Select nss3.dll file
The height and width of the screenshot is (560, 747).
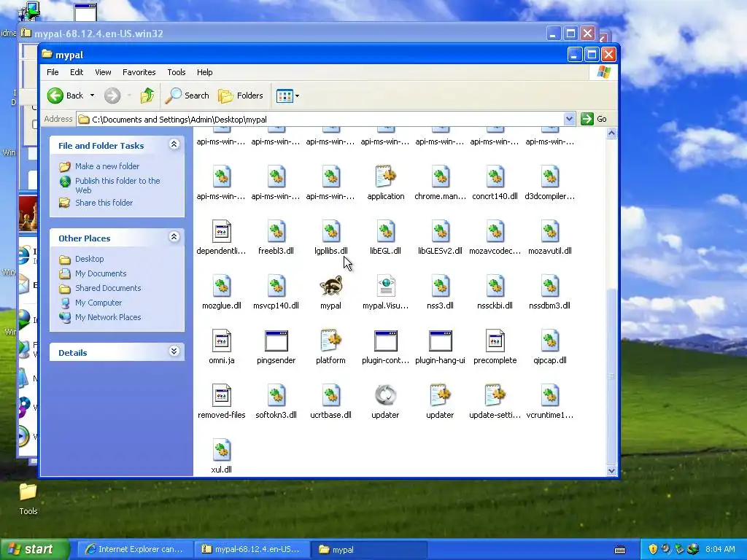click(440, 286)
